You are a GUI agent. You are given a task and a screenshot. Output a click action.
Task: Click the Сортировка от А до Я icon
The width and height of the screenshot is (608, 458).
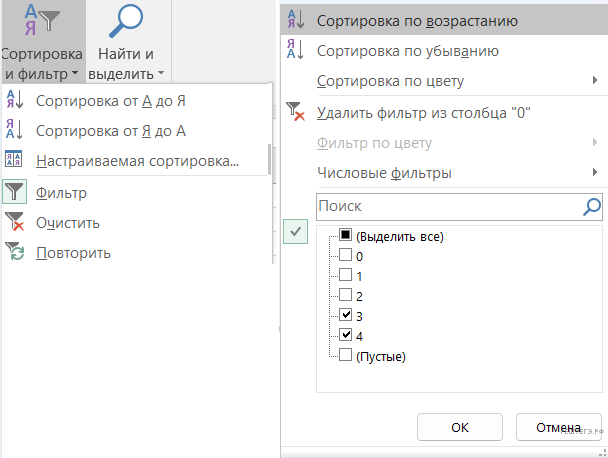(16, 100)
